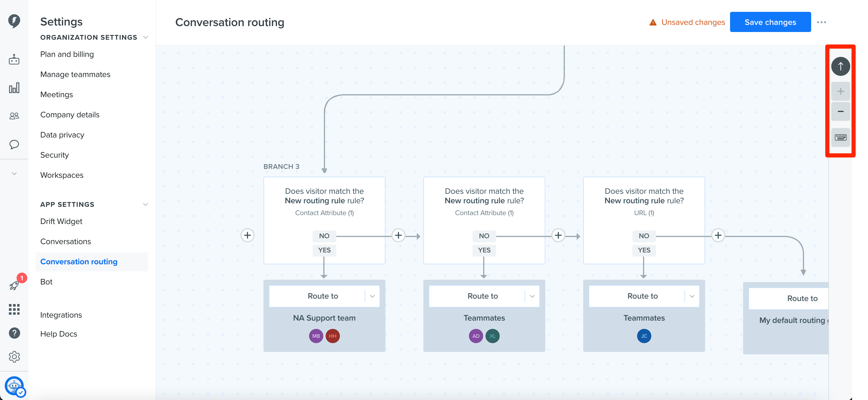Open the three-dot more options menu
The width and height of the screenshot is (868, 400).
821,22
